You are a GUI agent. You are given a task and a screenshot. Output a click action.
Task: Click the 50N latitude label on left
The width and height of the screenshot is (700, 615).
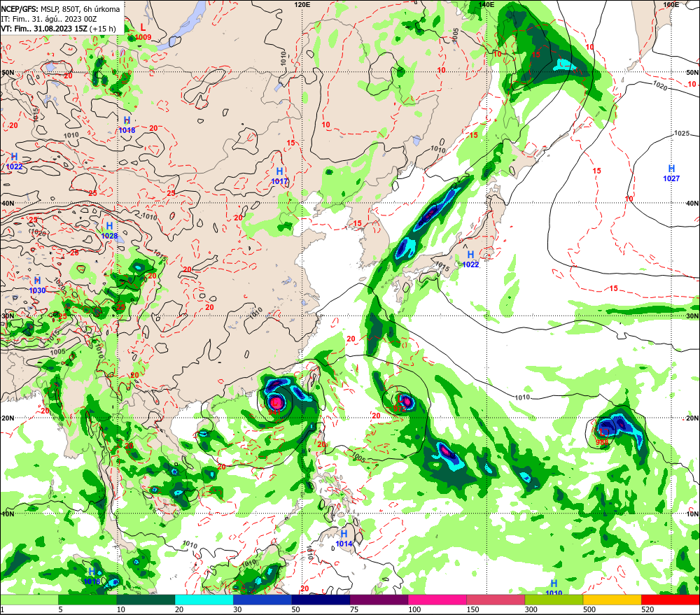pyautogui.click(x=7, y=72)
